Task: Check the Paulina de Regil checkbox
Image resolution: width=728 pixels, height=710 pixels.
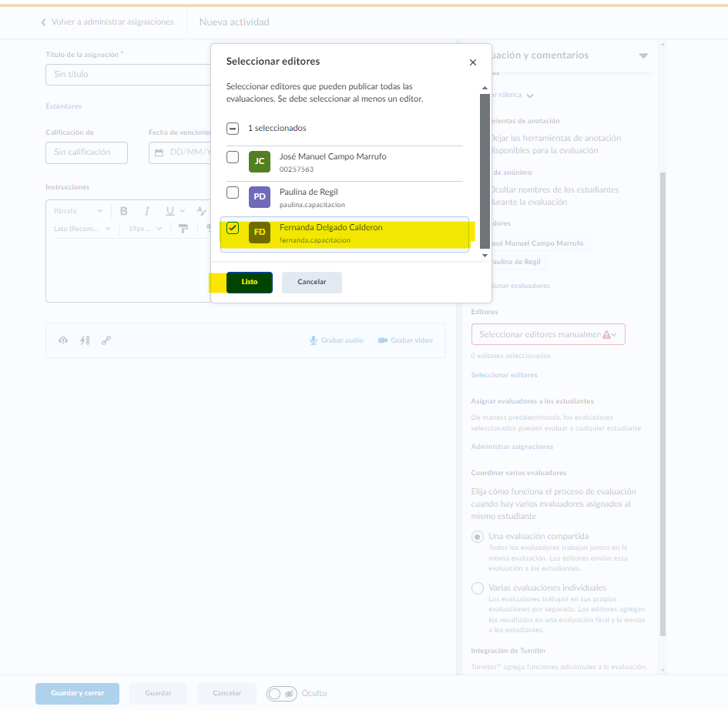Action: click(233, 193)
